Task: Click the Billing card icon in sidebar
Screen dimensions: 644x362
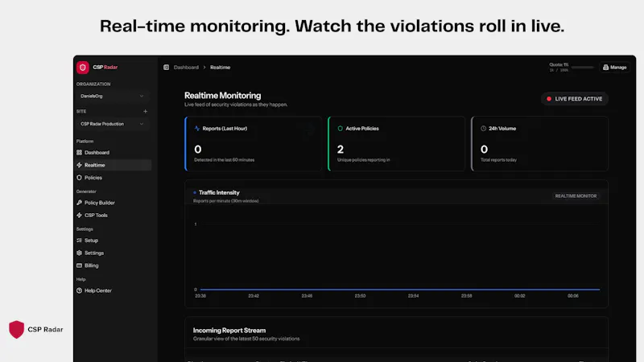Action: coord(79,265)
